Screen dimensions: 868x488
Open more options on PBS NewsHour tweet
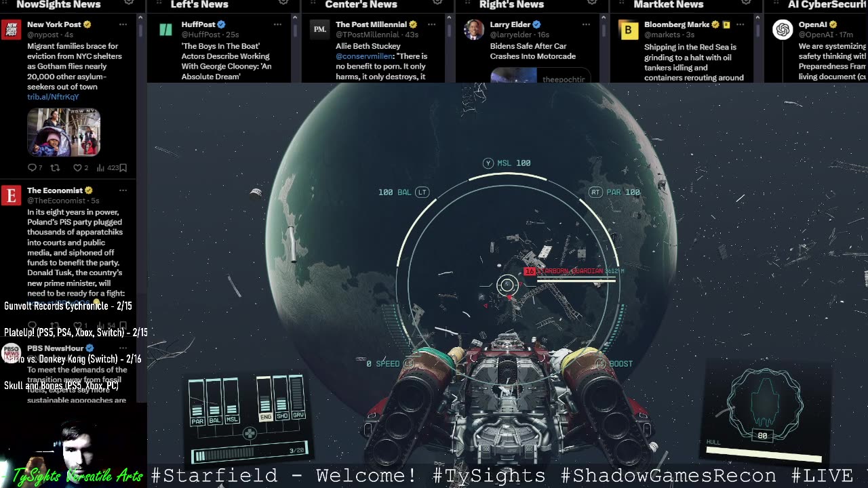[123, 348]
